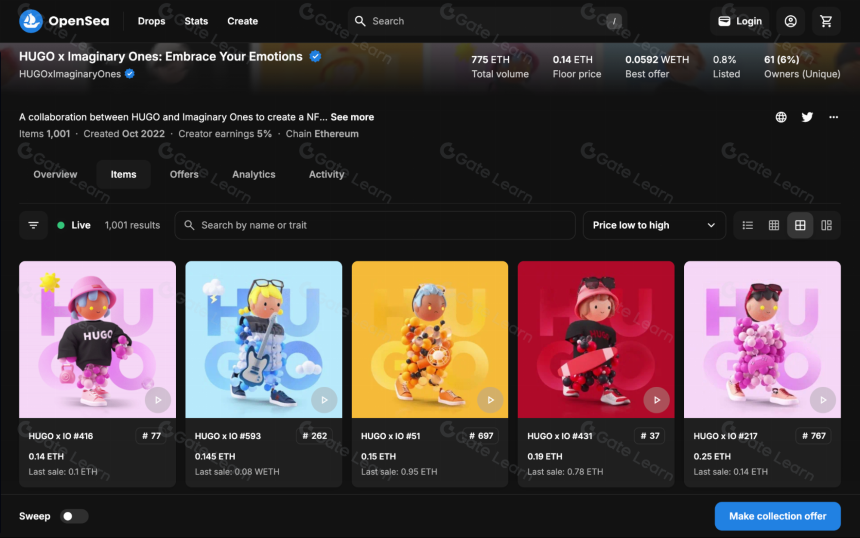Switch to the Activity tab
This screenshot has width=860, height=538.
tap(326, 174)
